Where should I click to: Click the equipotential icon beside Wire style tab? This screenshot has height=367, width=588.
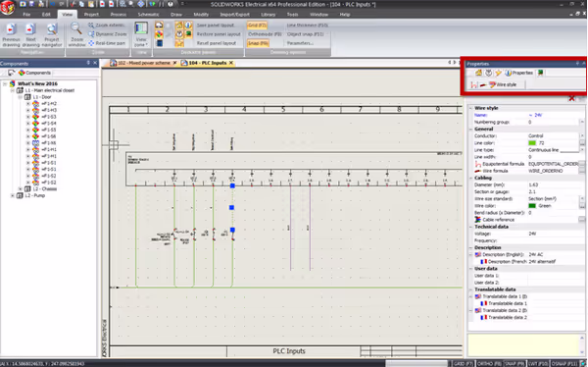point(474,85)
